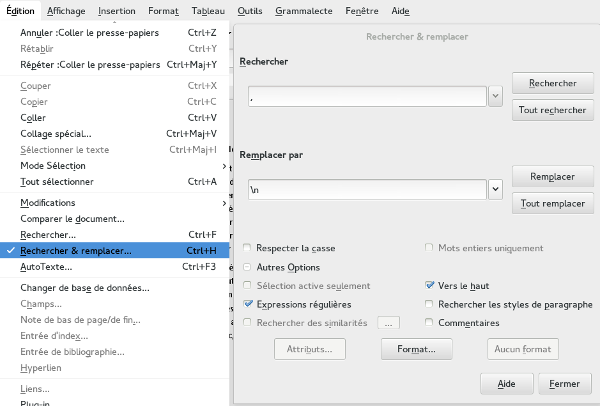
Task: Enable Respecter la casse checkbox
Action: point(248,248)
